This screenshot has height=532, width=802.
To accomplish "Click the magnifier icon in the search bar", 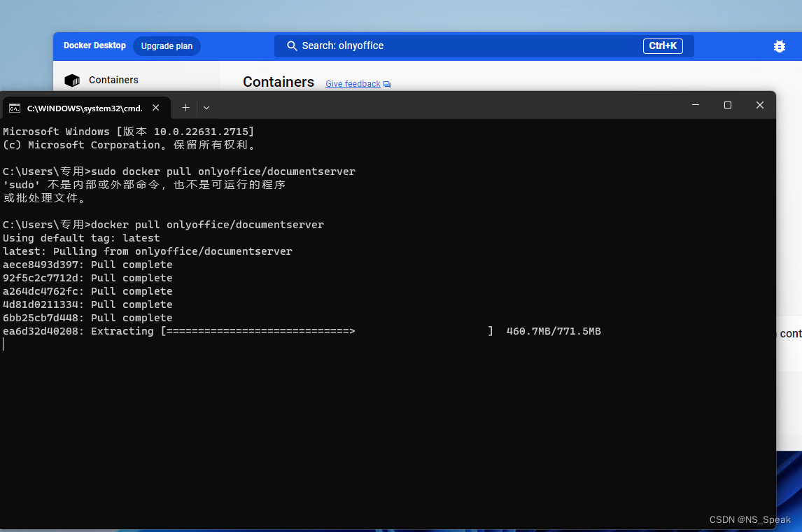I will pyautogui.click(x=292, y=45).
